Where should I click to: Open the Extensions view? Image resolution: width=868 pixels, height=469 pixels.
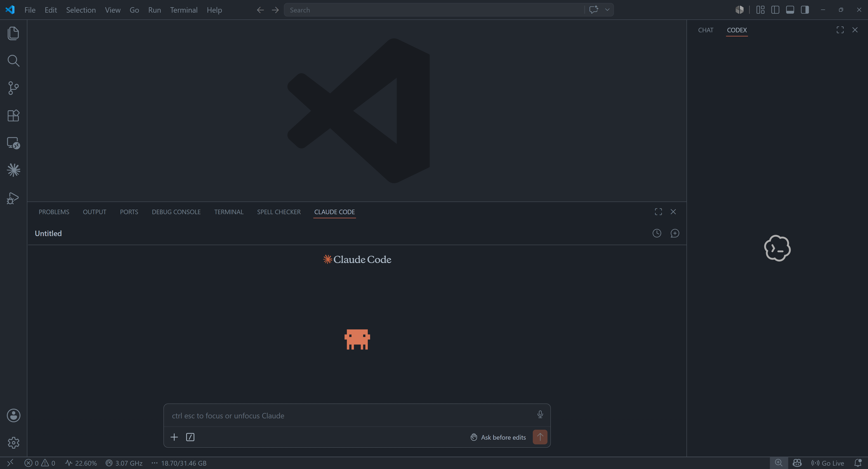[x=13, y=115]
